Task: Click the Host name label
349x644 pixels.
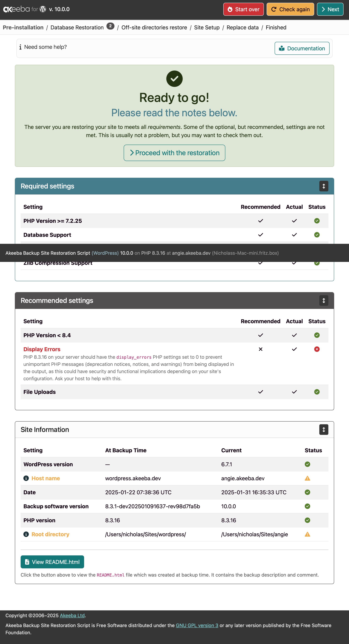Action: 46,478
